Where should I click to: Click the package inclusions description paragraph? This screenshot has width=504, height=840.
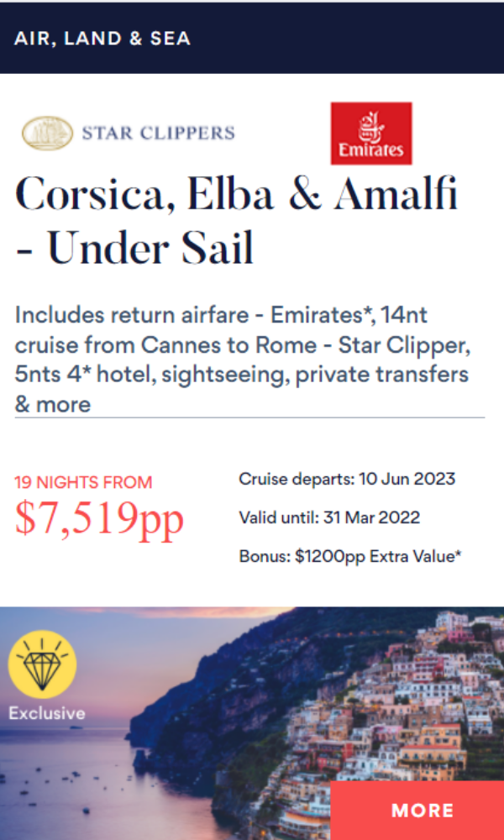tap(243, 360)
